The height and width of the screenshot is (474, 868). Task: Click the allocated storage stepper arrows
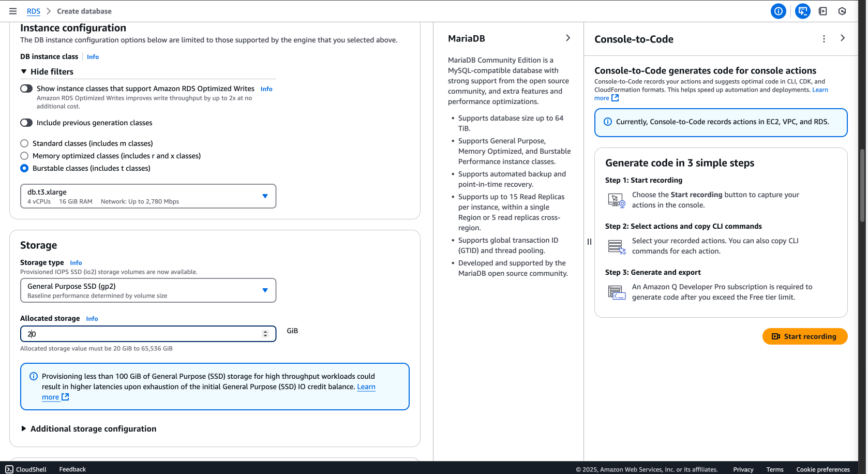tap(265, 334)
